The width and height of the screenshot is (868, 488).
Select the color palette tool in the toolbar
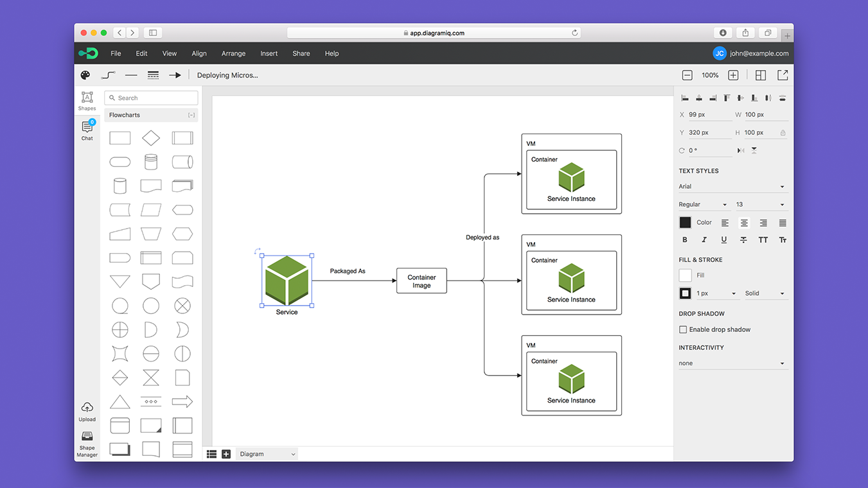point(85,75)
